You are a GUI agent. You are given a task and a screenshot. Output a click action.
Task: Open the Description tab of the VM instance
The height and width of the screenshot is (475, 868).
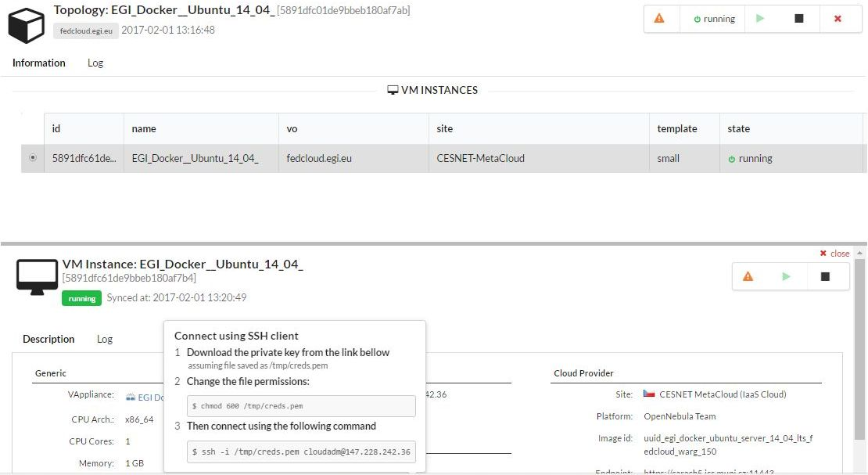tap(48, 339)
